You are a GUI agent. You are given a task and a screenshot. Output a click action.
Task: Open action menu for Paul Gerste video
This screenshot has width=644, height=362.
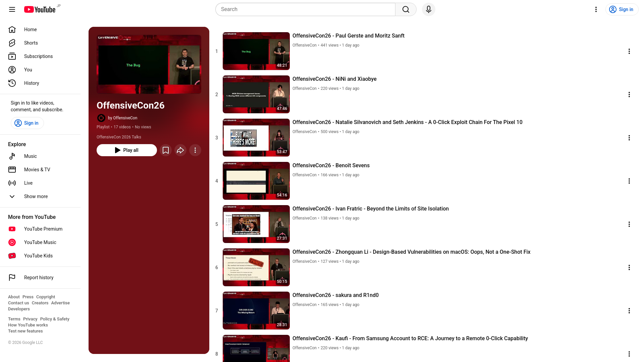(x=629, y=51)
